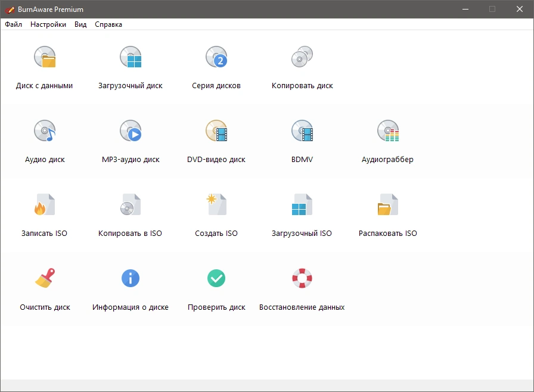Click the Очистить диск brush icon
Viewport: 534px width, 392px height.
pyautogui.click(x=45, y=278)
